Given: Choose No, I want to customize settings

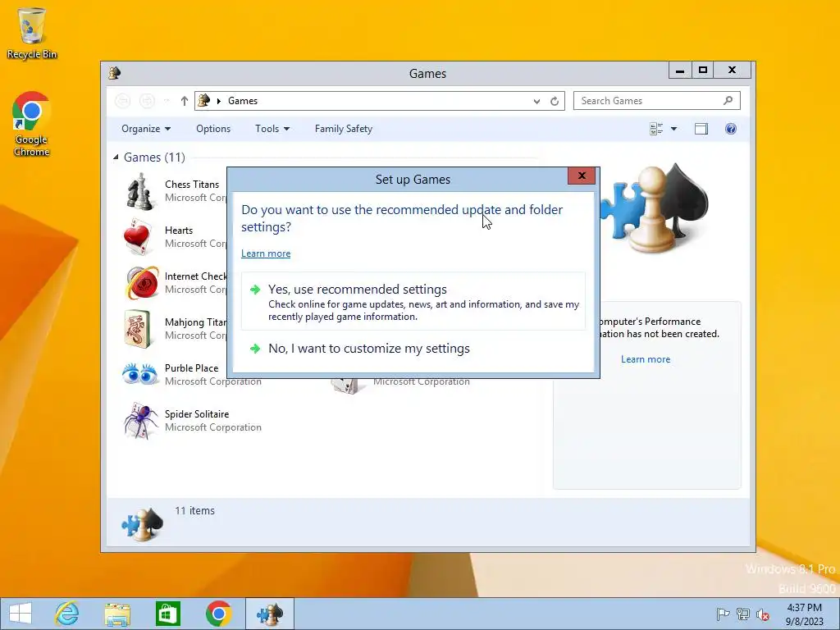Looking at the screenshot, I should [x=413, y=348].
